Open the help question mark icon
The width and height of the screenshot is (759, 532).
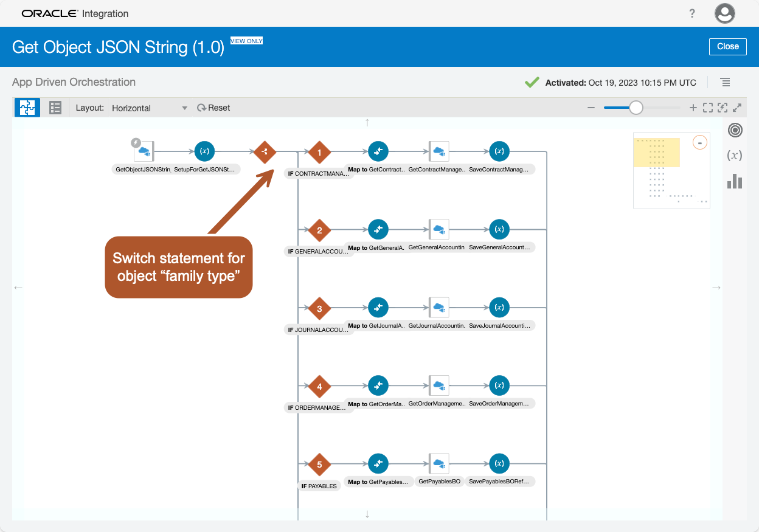pos(692,13)
